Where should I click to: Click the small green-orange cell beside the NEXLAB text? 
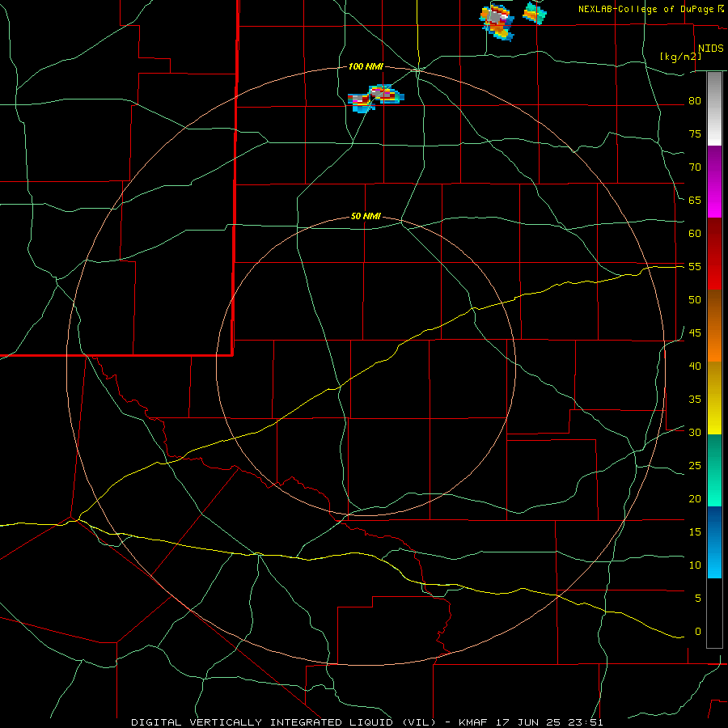click(535, 13)
